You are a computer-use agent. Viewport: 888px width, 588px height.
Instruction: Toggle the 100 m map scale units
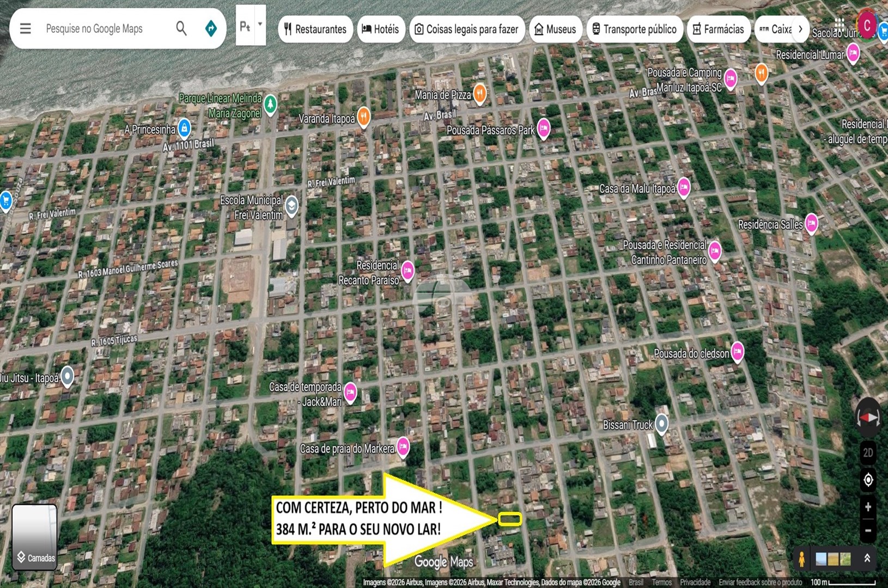[x=843, y=583]
